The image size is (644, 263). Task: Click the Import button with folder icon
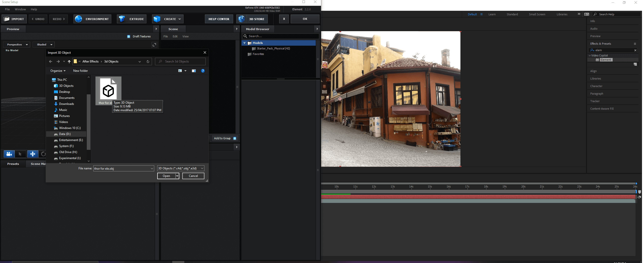pyautogui.click(x=14, y=19)
